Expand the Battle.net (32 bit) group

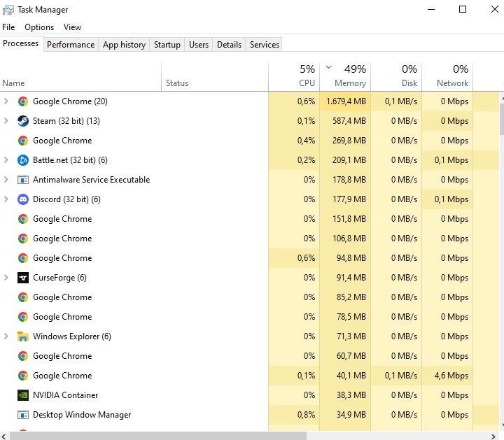pos(6,160)
